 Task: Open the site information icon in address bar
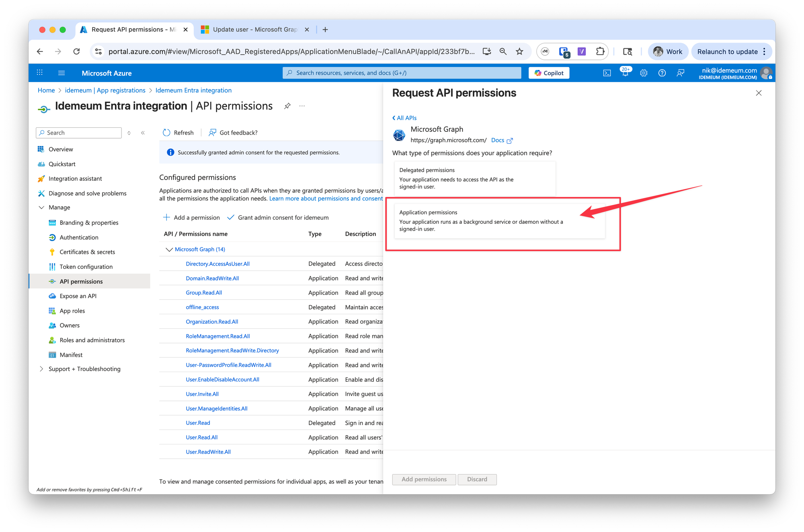(98, 51)
